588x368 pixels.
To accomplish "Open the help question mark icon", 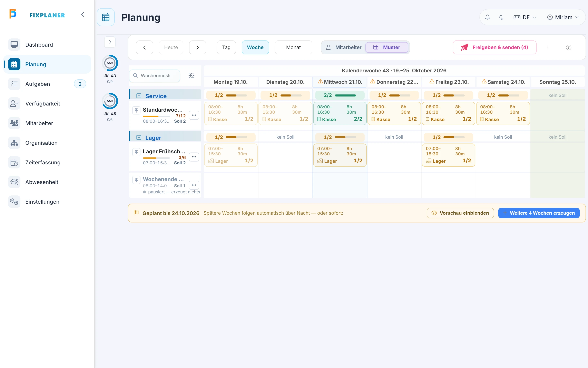I will pos(568,47).
